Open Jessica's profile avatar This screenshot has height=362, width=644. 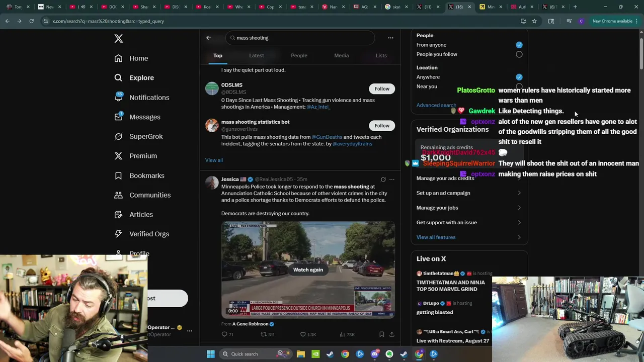(212, 183)
